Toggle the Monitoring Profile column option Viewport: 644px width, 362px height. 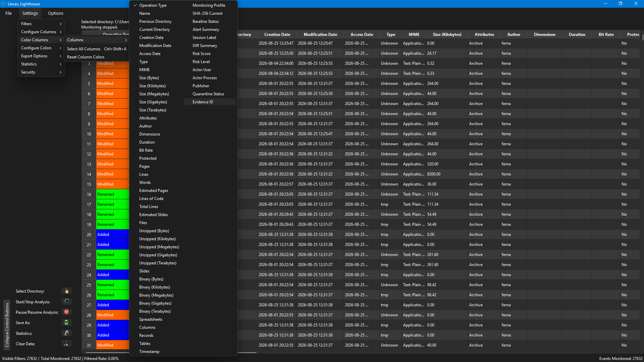point(210,5)
